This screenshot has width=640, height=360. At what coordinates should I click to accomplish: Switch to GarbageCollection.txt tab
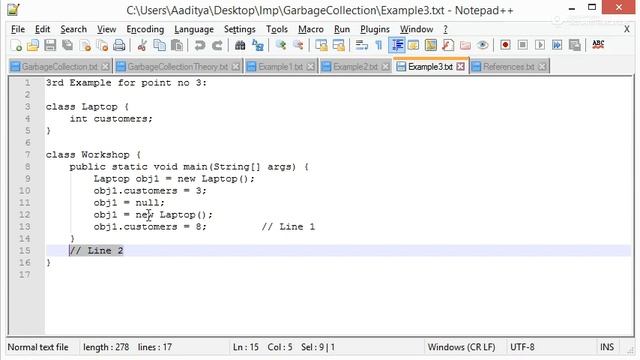click(x=60, y=67)
